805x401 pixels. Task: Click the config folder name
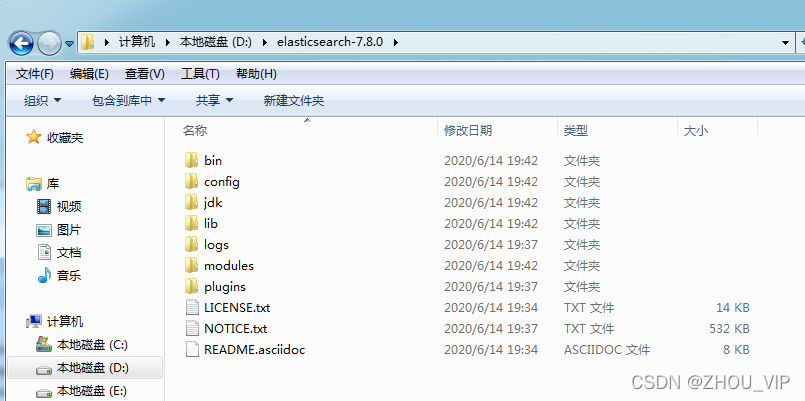coord(222,182)
